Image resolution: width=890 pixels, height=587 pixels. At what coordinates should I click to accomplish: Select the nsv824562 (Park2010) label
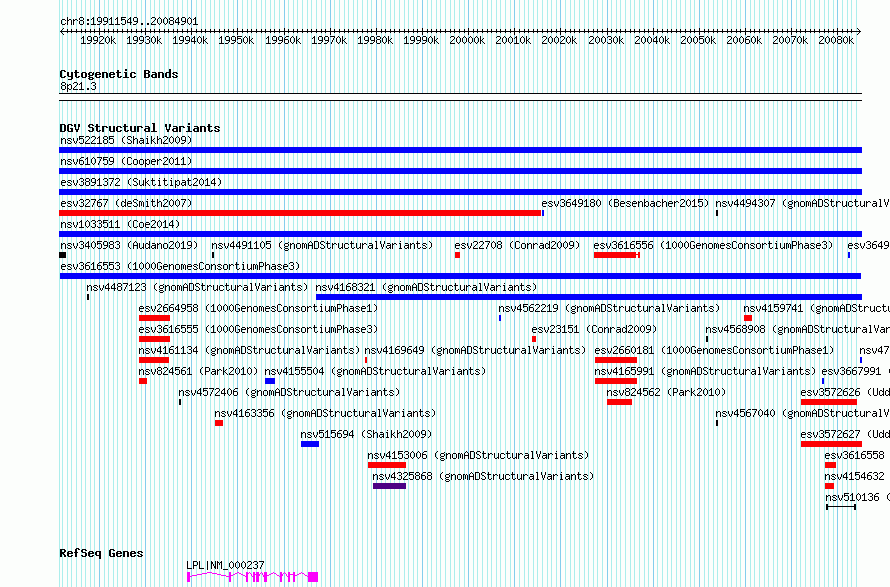(666, 392)
